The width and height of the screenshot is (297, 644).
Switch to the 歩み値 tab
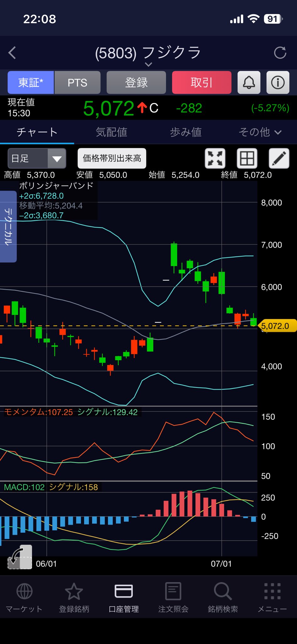point(186,132)
